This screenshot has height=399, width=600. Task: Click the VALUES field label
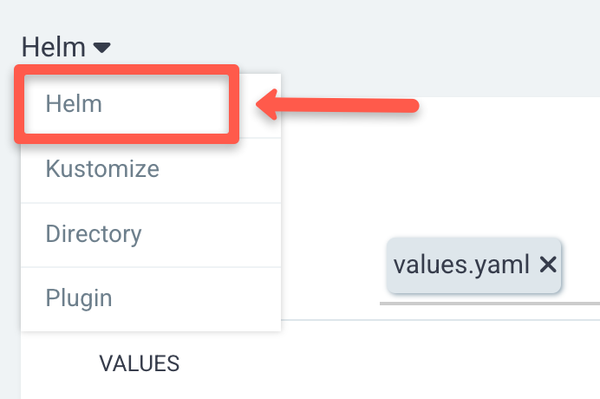point(139,363)
